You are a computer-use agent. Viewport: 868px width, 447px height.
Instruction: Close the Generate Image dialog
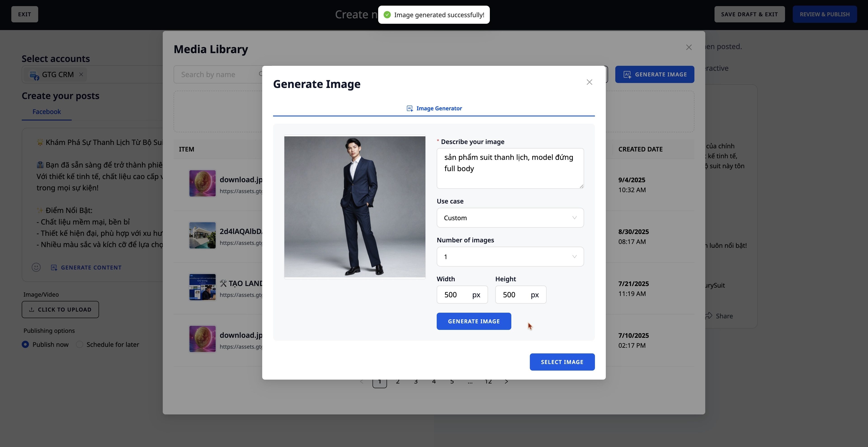click(589, 82)
